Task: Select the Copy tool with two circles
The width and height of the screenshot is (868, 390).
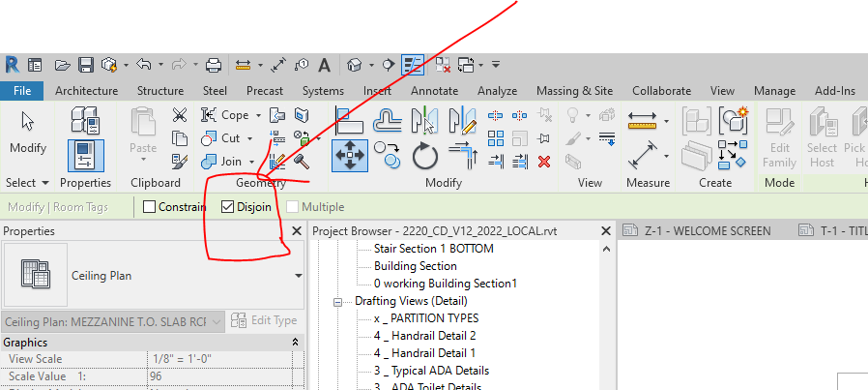Action: click(x=387, y=156)
